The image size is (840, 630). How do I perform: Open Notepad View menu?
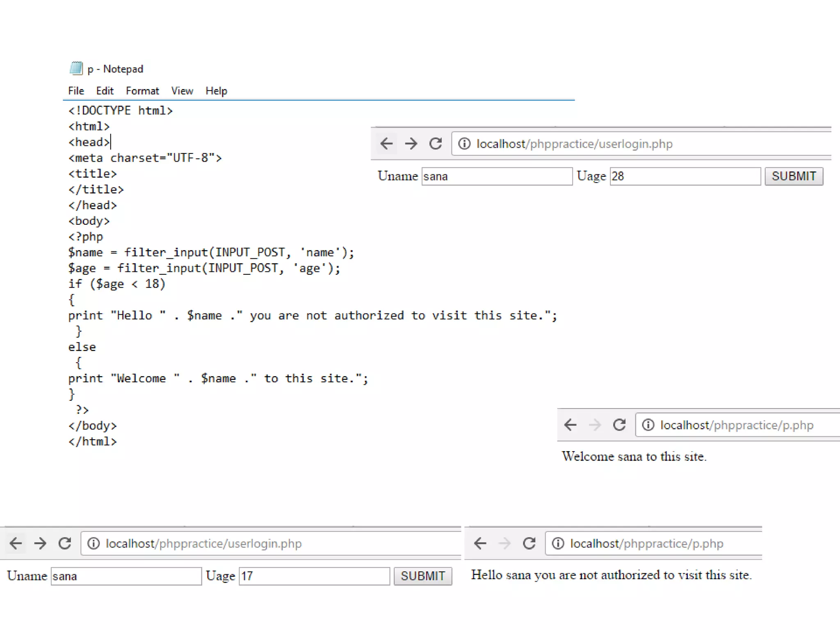pyautogui.click(x=182, y=91)
